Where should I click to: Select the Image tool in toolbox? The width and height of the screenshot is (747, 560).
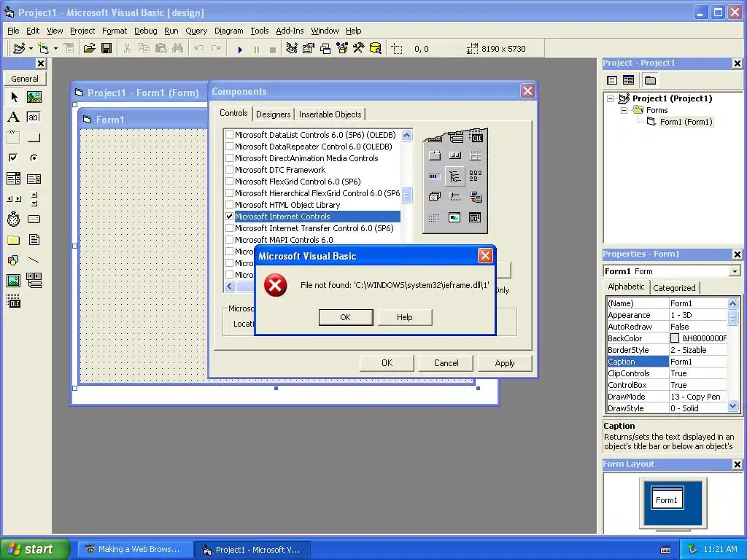(x=14, y=281)
